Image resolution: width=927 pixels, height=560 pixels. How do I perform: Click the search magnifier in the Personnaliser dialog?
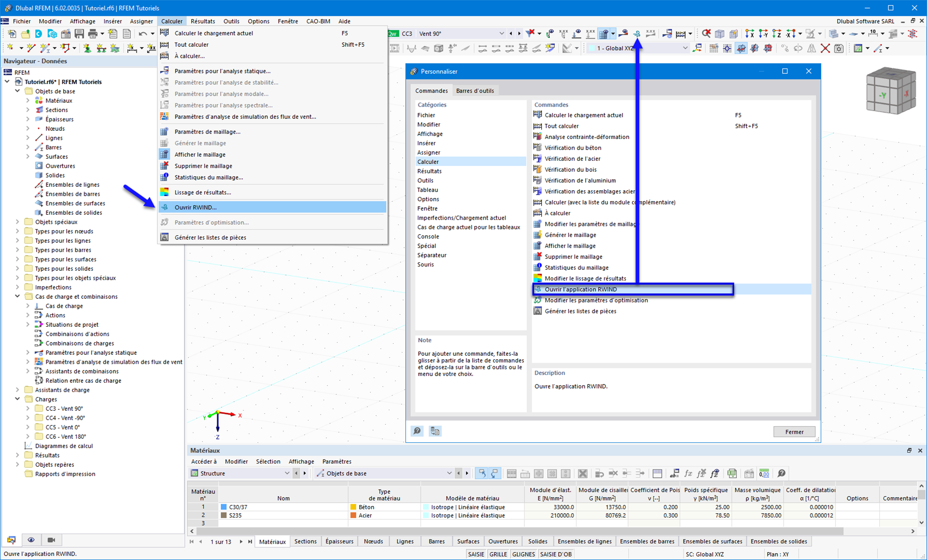pyautogui.click(x=417, y=431)
